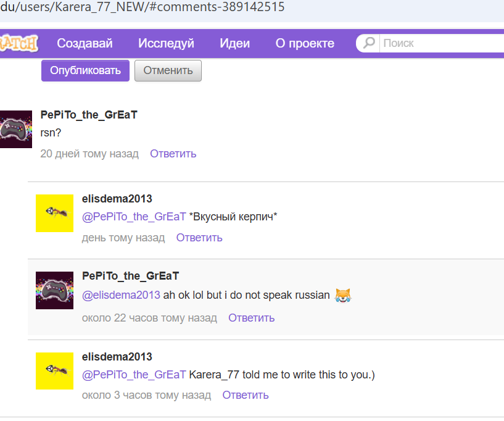The height and width of the screenshot is (421, 504).
Task: Reply to the 'Karera_77 told me' comment
Action: (x=246, y=395)
